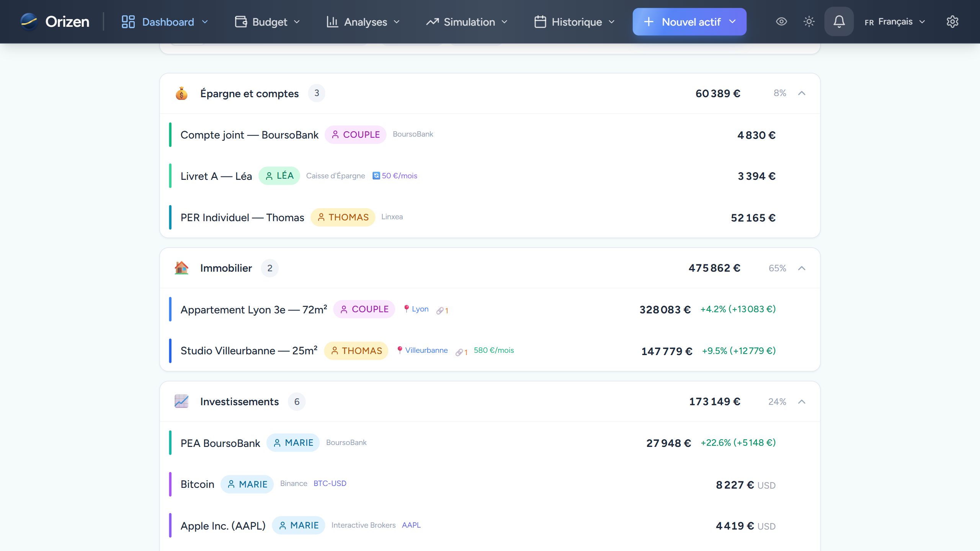Image resolution: width=980 pixels, height=551 pixels.
Task: Collapse the Immobilier section
Action: coord(802,268)
